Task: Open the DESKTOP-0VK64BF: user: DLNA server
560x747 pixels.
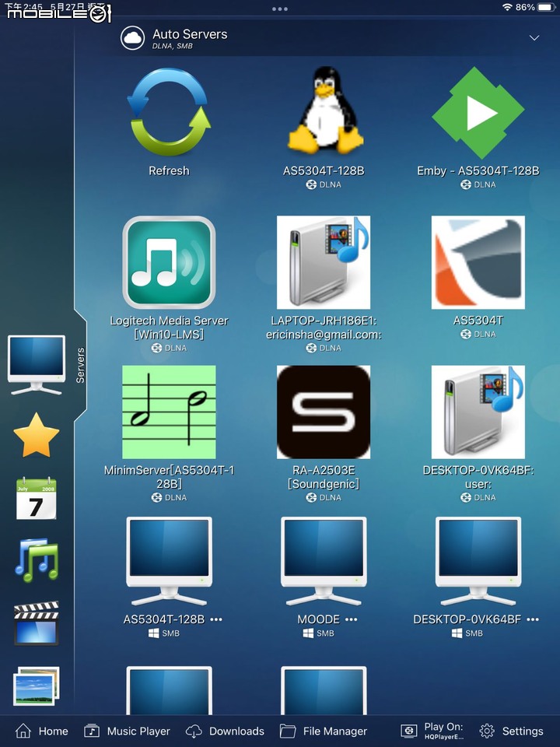Action: 478,412
